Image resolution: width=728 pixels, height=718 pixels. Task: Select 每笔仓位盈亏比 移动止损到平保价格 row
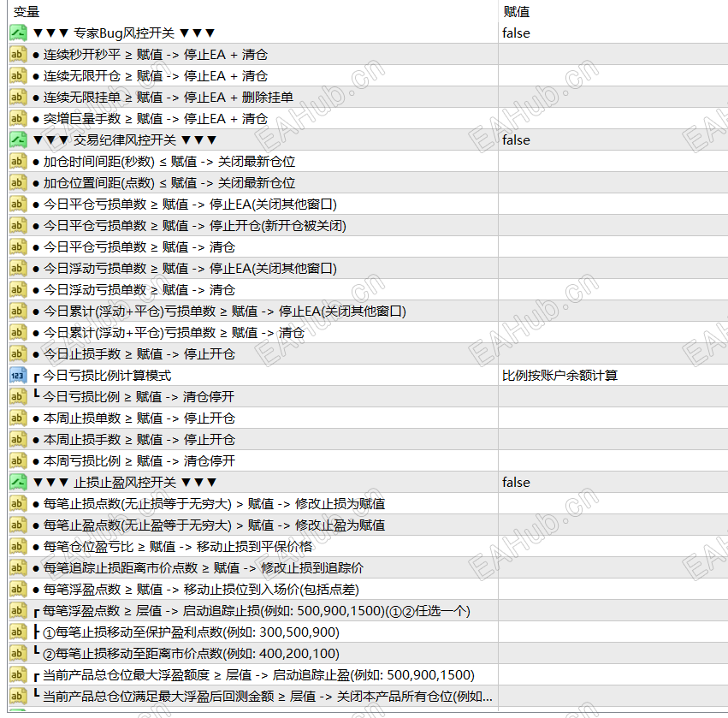pyautogui.click(x=173, y=546)
